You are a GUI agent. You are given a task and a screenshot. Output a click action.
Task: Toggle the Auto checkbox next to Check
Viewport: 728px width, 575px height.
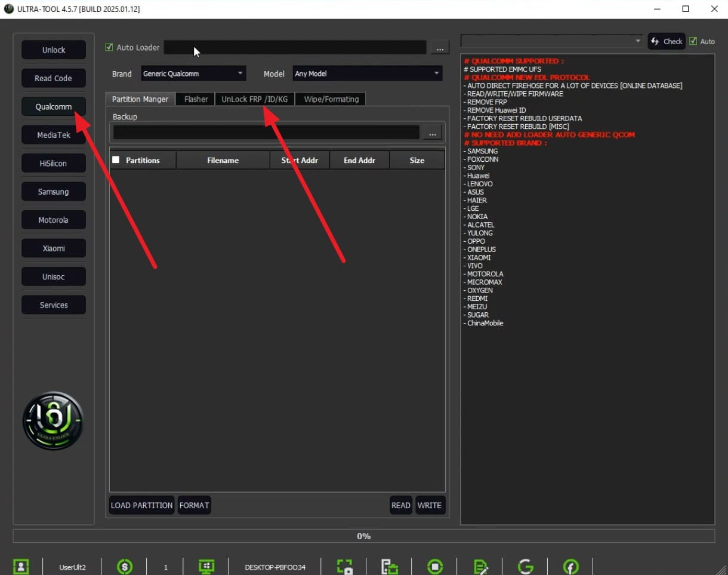693,41
